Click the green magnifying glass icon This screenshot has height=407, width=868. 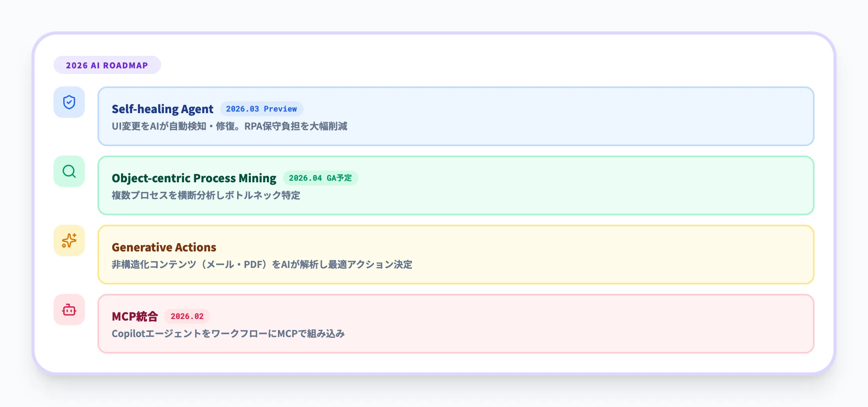click(x=69, y=171)
